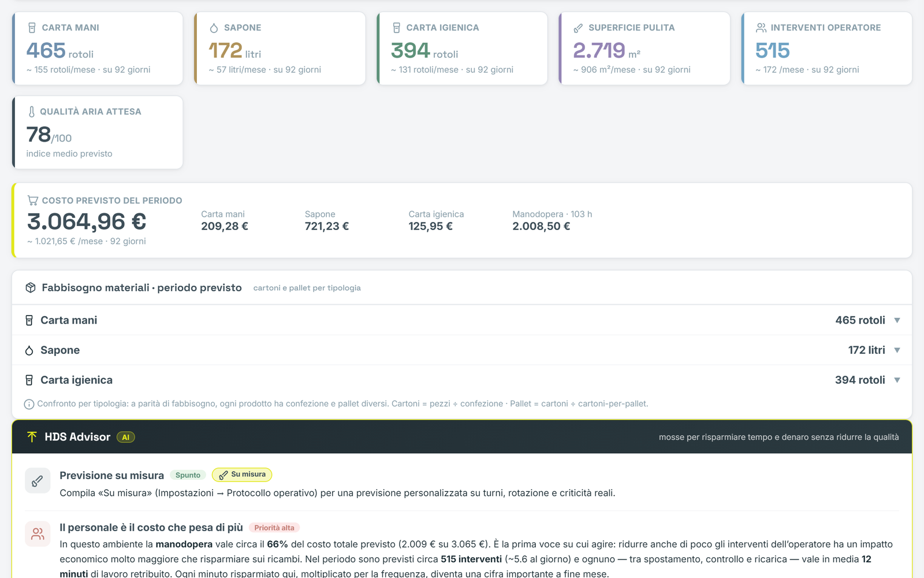Click the info icon before Confronto per tipologia
The image size is (924, 578).
tap(29, 404)
